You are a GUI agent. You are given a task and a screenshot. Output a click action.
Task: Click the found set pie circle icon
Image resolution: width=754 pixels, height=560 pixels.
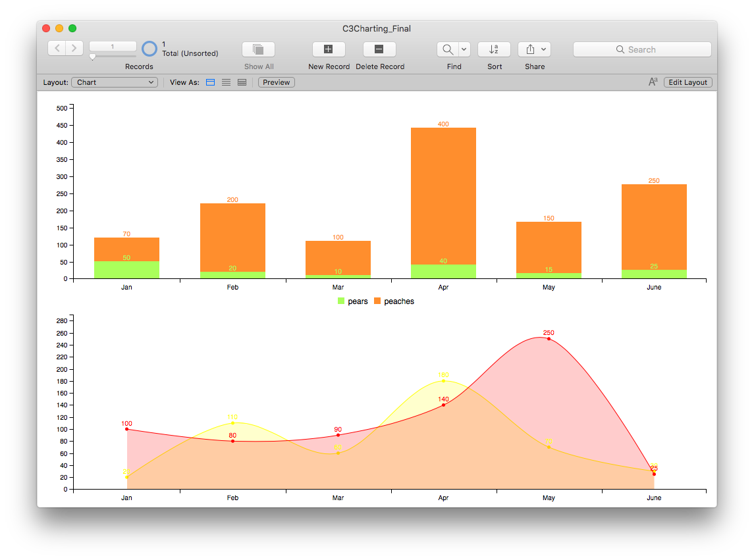(x=149, y=49)
